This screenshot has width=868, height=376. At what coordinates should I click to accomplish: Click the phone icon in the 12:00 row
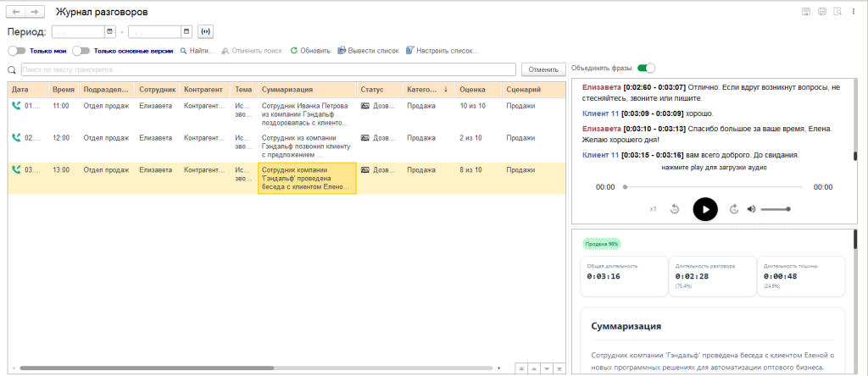coord(17,138)
